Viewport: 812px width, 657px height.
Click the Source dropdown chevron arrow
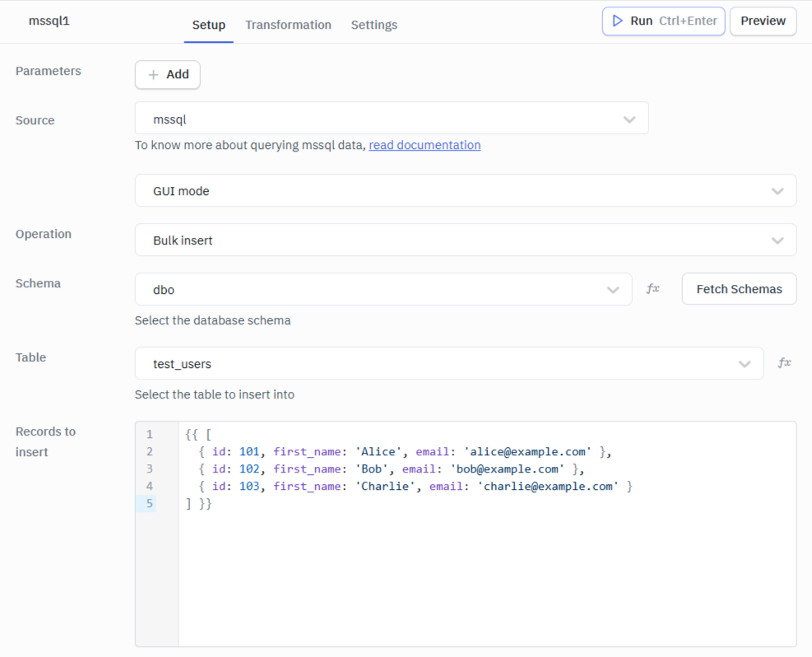629,119
